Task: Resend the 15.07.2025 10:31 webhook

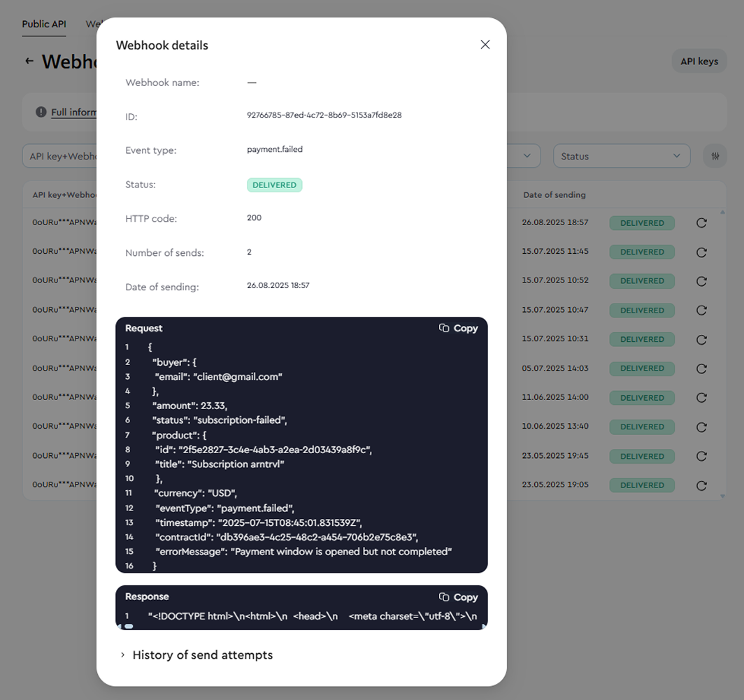Action: pyautogui.click(x=701, y=340)
